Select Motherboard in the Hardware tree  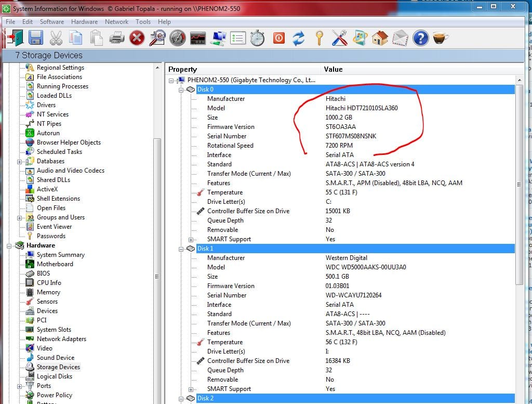(x=55, y=264)
